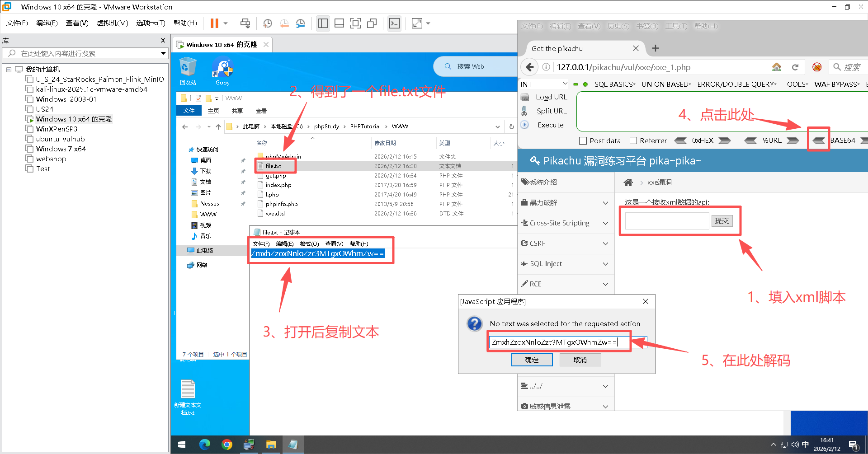Select xxe.dtd in the file list
Viewport: 868px width, 454px height.
coord(275,214)
